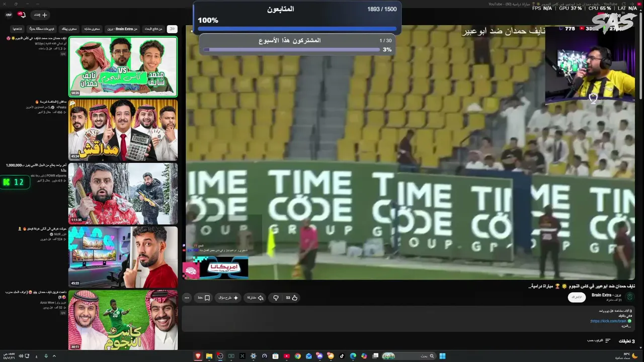Open OBS Studio from the taskbar
This screenshot has width=644, height=362.
pos(220,356)
